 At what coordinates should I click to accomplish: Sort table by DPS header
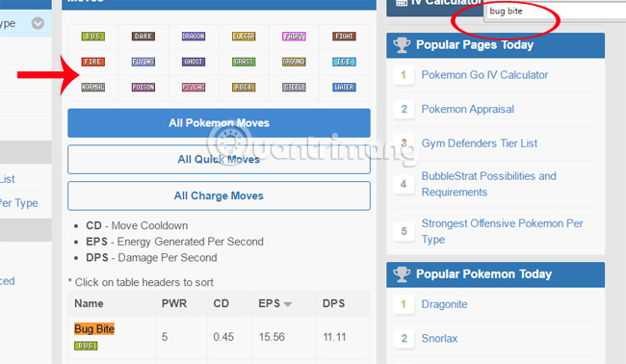(x=333, y=303)
